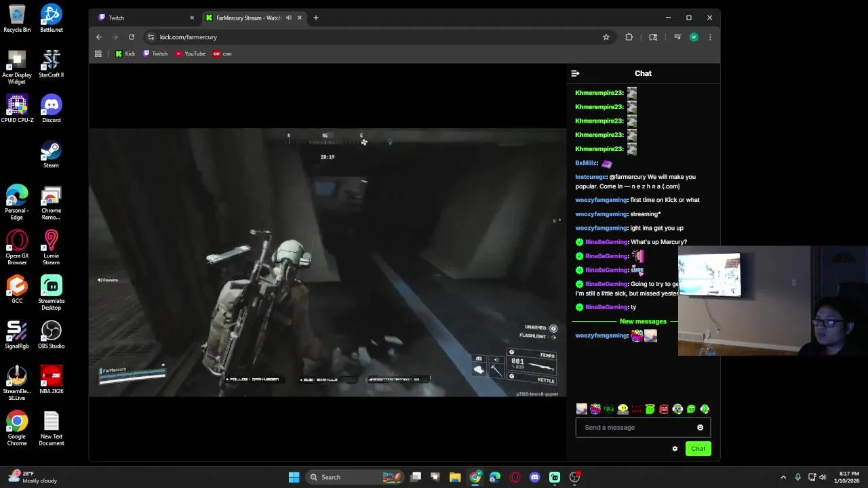Select OBS Studio desktop shortcut
The width and height of the screenshot is (868, 488).
click(x=52, y=335)
